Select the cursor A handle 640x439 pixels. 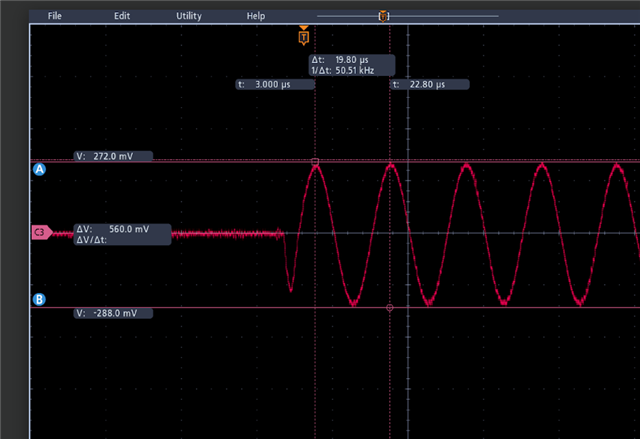pyautogui.click(x=39, y=169)
